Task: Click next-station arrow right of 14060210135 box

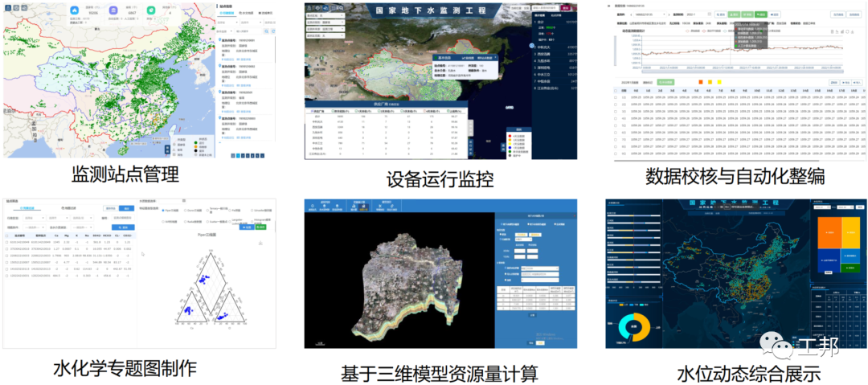Action: click(669, 14)
